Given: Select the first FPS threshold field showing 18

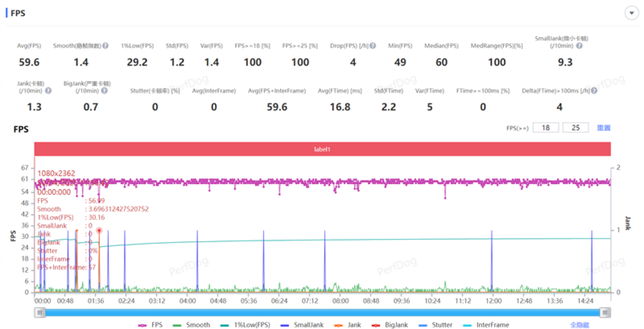Looking at the screenshot, I should [546, 128].
